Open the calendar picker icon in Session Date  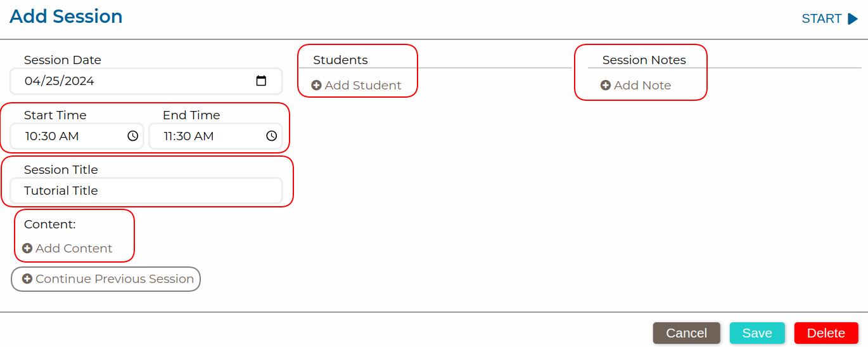click(261, 81)
